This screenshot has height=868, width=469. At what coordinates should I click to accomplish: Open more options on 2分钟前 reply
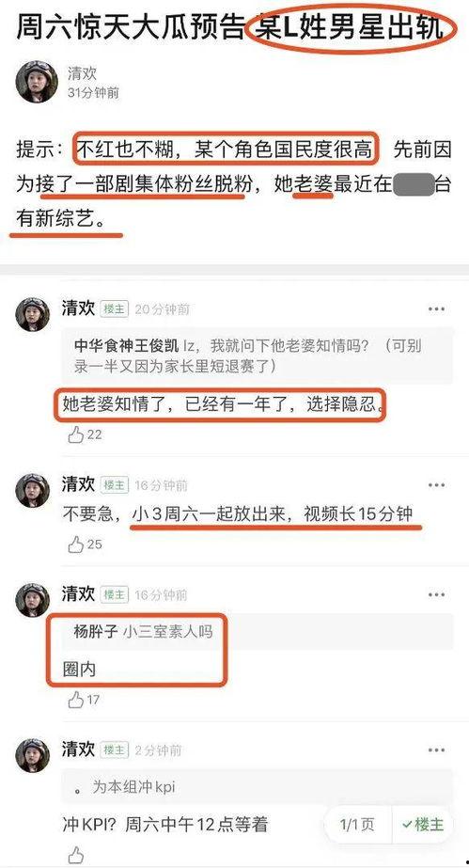(x=436, y=750)
